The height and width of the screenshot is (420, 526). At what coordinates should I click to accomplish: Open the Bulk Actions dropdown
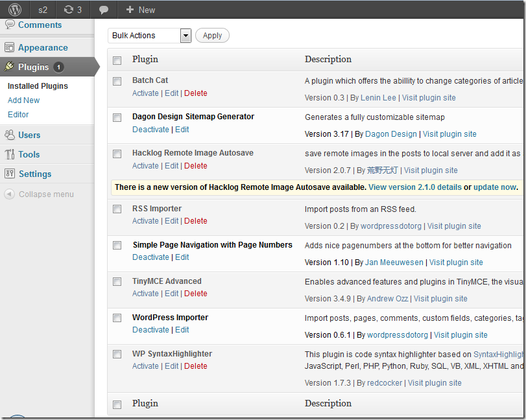pos(150,36)
